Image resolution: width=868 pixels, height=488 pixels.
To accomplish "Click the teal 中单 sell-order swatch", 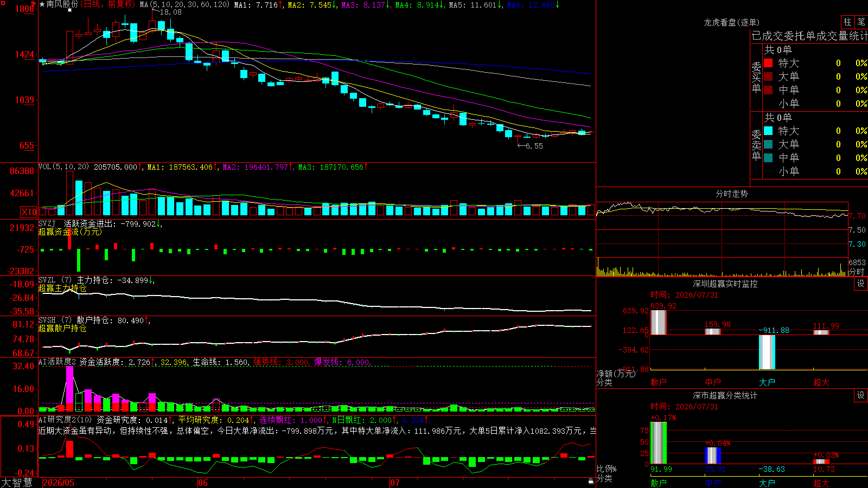I will point(768,158).
